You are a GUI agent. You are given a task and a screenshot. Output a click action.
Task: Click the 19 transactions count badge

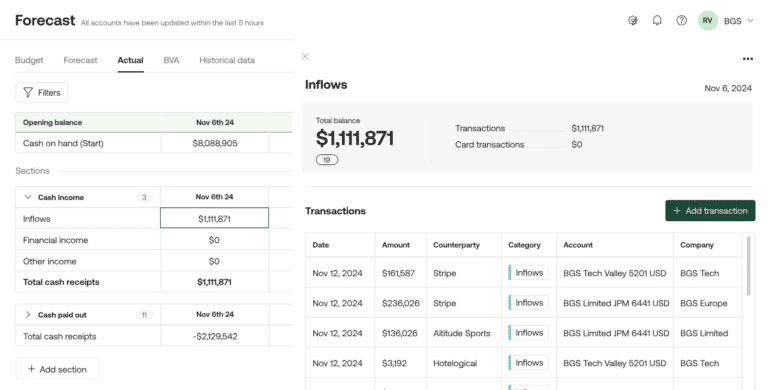(x=327, y=160)
